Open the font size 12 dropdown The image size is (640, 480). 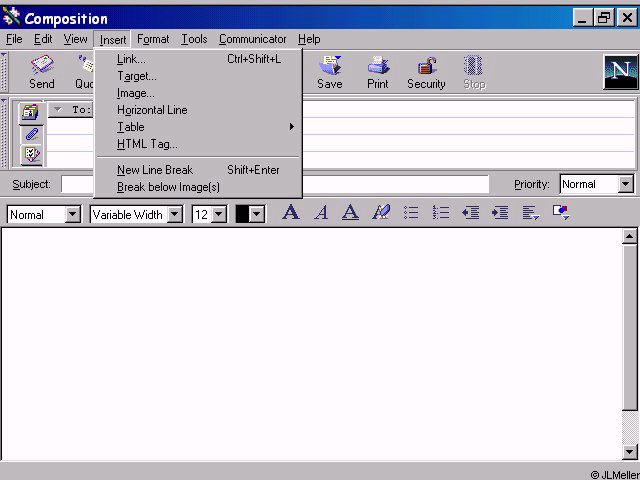219,214
